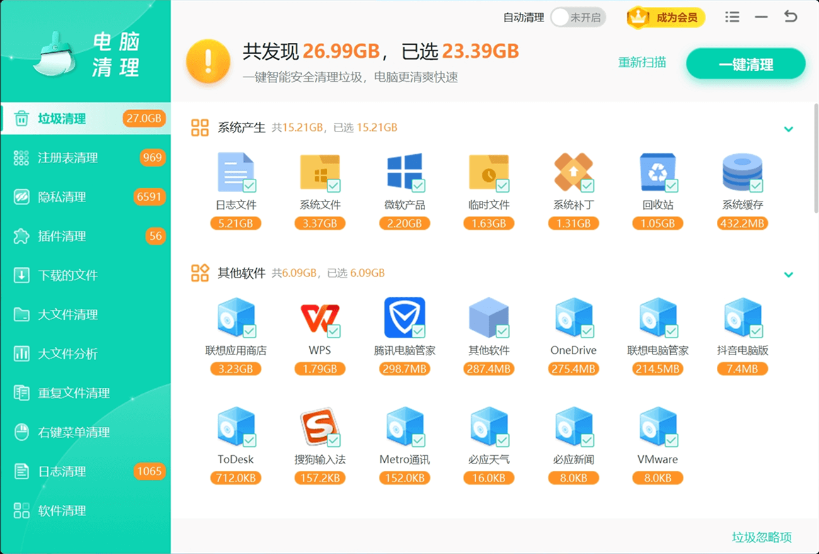Click the 712.0KB badge under ToDesk
The height and width of the screenshot is (554, 819).
pyautogui.click(x=236, y=478)
